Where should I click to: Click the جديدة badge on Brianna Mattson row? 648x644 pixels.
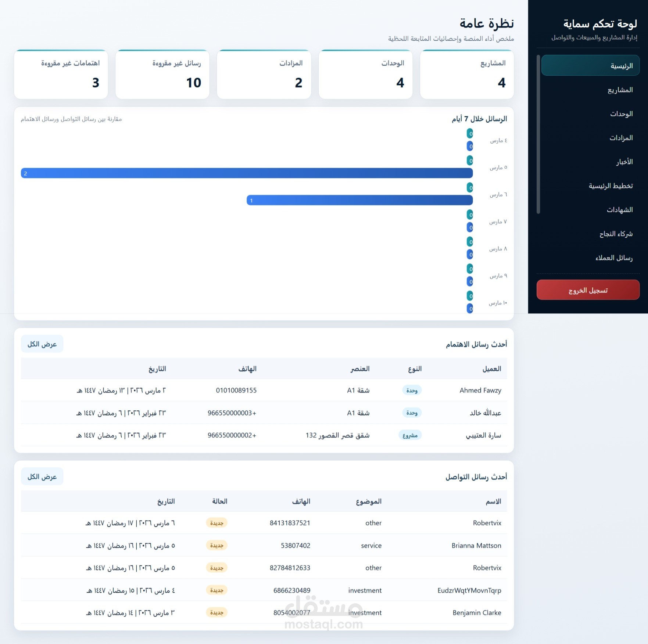pos(216,545)
